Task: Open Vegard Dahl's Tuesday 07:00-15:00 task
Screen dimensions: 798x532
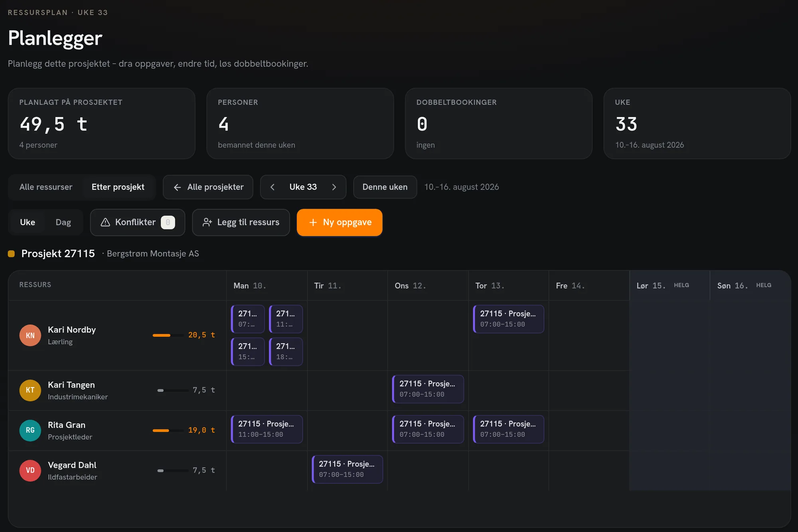Action: tap(348, 469)
